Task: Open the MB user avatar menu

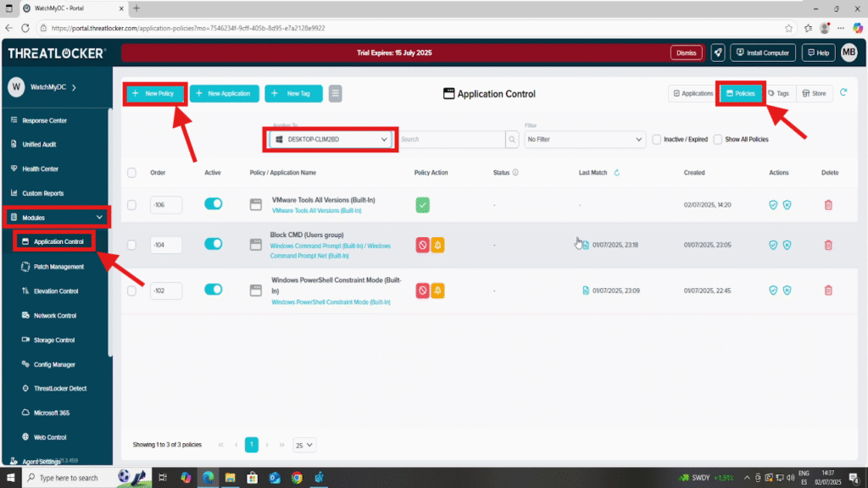Action: (849, 53)
